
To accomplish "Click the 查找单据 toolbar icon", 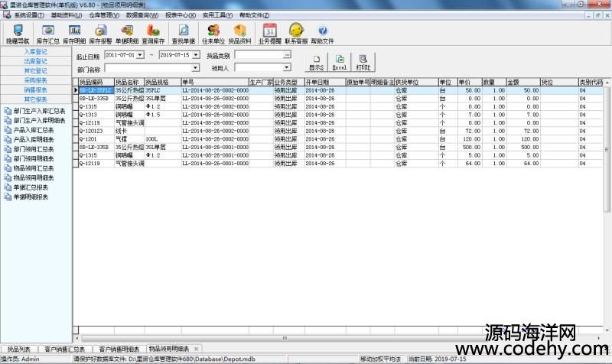I will coord(183,34).
